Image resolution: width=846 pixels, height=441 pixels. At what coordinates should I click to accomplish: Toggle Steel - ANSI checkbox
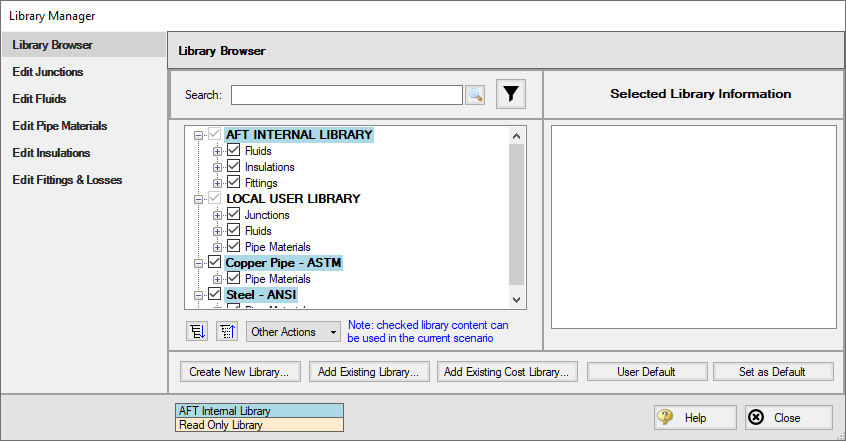tap(215, 294)
